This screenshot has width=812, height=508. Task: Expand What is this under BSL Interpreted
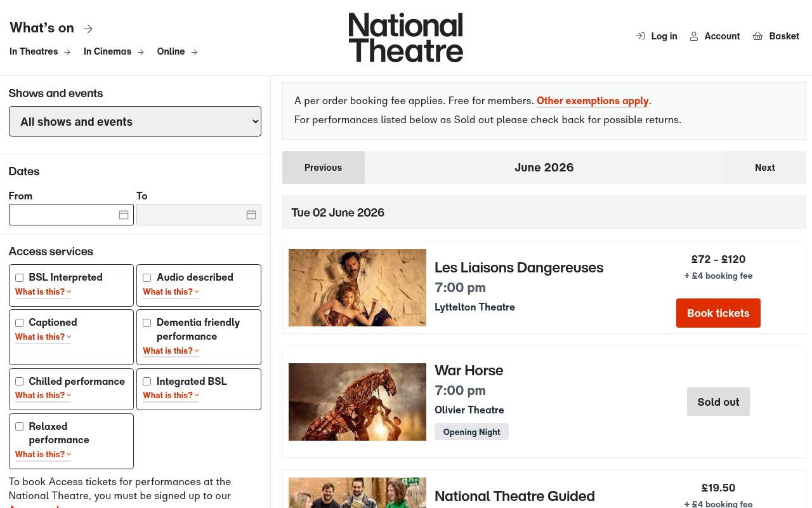click(x=43, y=292)
